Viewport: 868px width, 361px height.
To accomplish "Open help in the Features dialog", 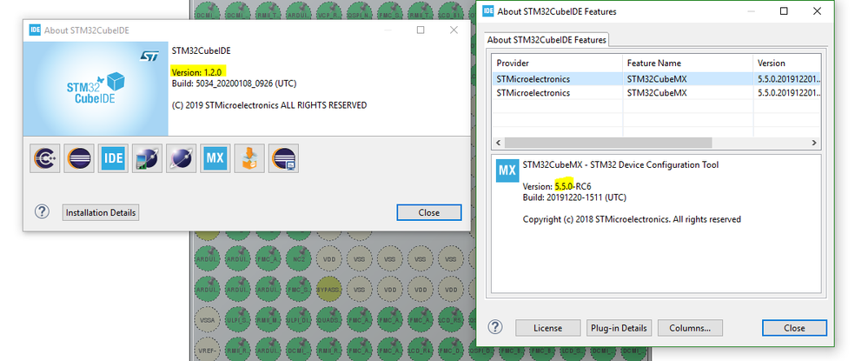I will [495, 326].
